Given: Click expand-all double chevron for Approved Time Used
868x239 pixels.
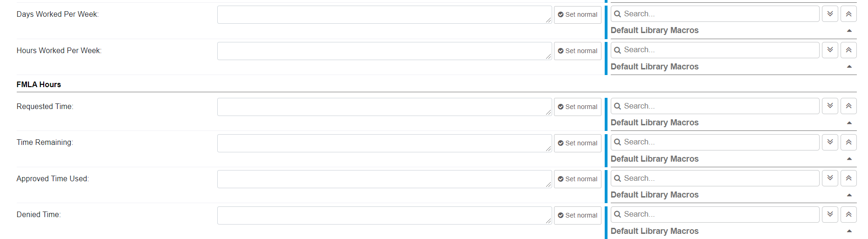Looking at the screenshot, I should pos(830,178).
